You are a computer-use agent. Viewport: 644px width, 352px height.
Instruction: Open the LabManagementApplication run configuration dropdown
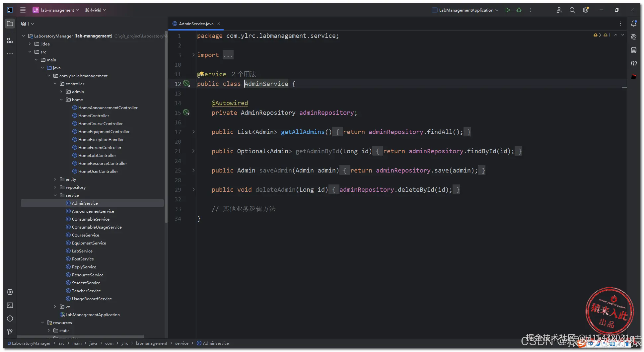(465, 10)
